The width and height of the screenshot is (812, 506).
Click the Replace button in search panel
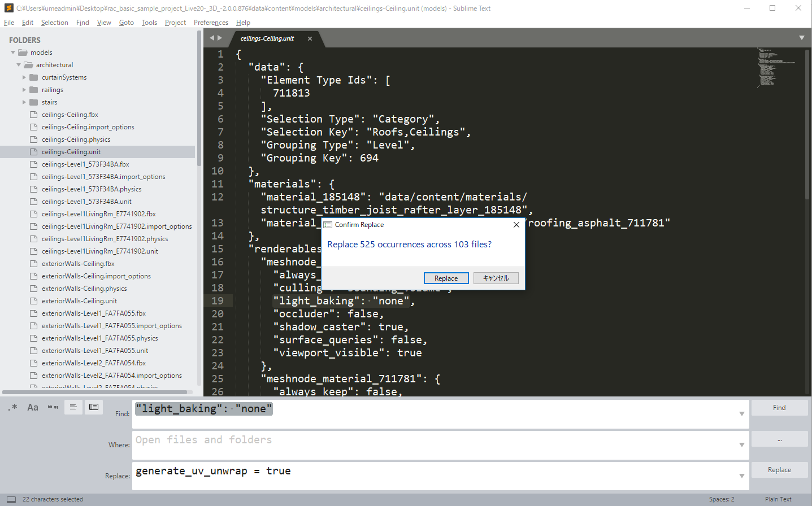pos(779,470)
